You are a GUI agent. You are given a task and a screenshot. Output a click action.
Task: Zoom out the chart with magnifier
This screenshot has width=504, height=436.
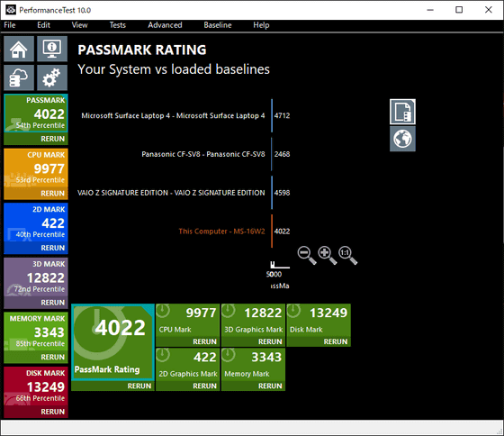coord(307,255)
